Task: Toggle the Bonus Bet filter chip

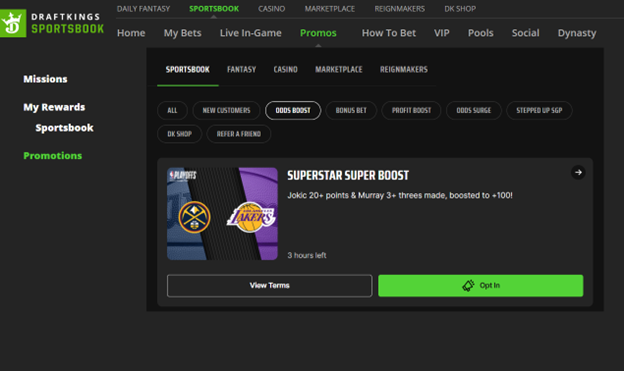Action: 351,110
